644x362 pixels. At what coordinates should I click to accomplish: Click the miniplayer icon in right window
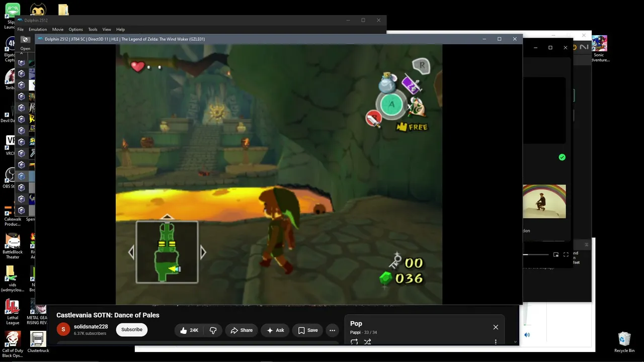[556, 255]
